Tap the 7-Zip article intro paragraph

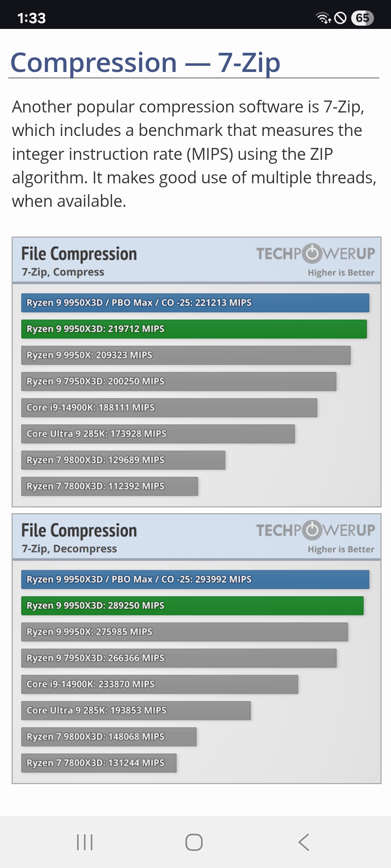tap(194, 154)
